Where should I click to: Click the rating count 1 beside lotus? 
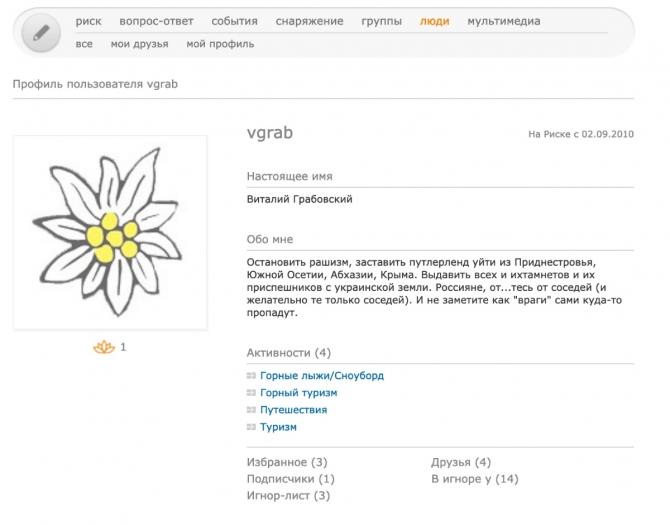click(123, 347)
